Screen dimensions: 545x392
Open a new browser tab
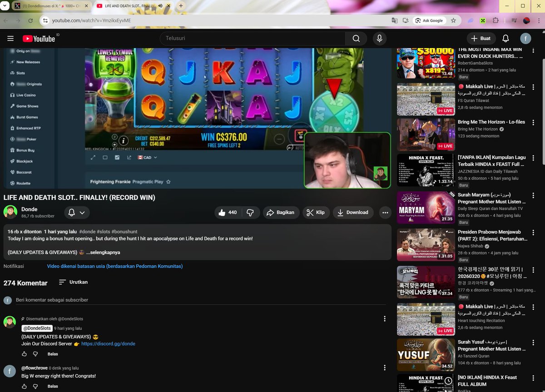pyautogui.click(x=181, y=6)
